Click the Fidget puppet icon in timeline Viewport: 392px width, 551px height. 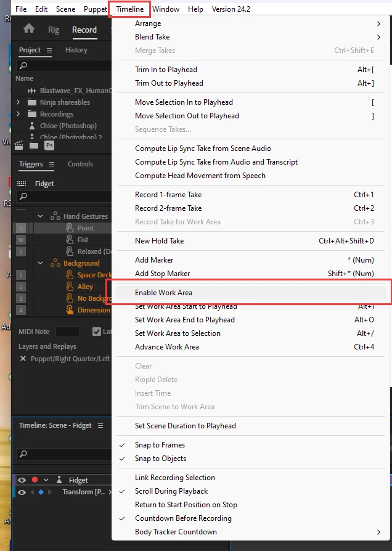[59, 480]
